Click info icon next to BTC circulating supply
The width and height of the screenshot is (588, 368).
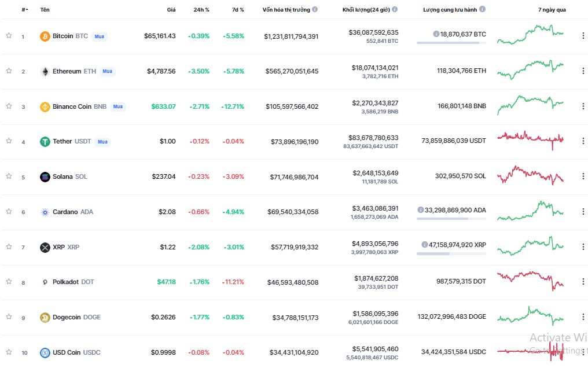436,34
